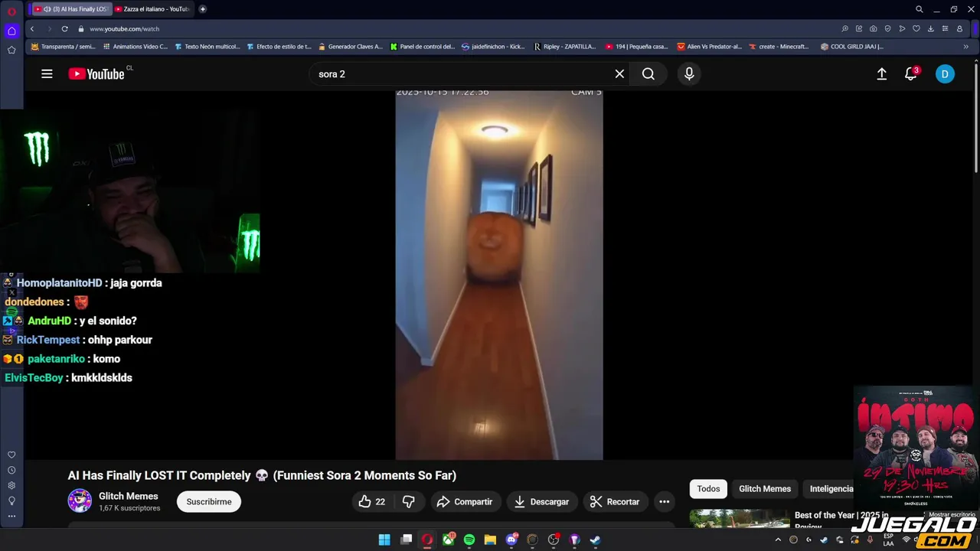The width and height of the screenshot is (980, 551).
Task: Start voice search with microphone icon
Action: click(x=689, y=73)
